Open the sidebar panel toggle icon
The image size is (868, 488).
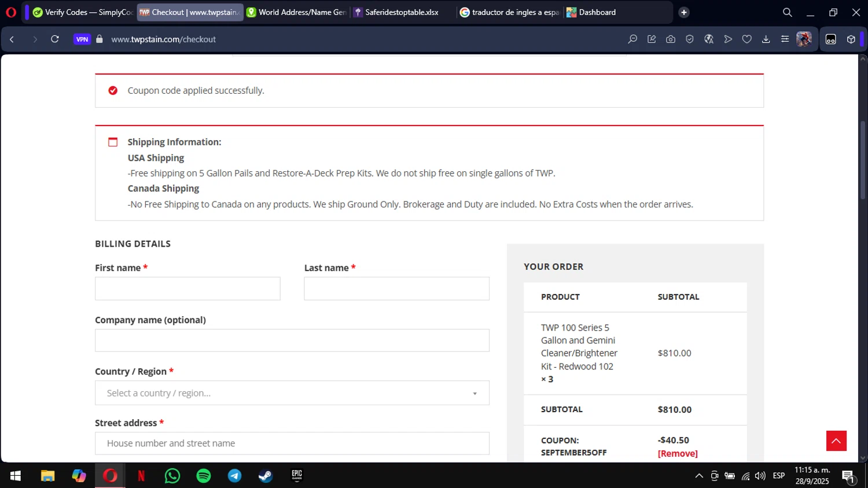point(831,39)
